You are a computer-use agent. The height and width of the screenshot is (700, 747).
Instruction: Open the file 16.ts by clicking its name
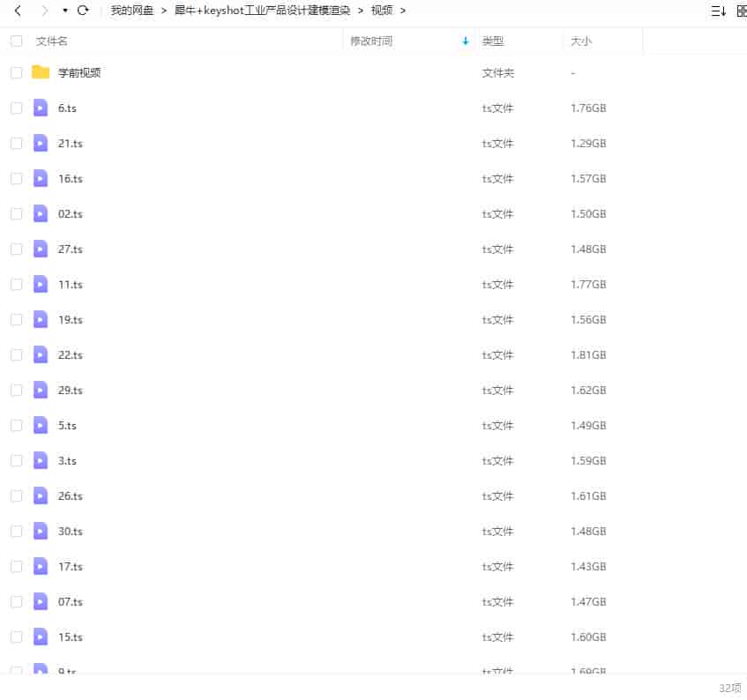tap(70, 178)
